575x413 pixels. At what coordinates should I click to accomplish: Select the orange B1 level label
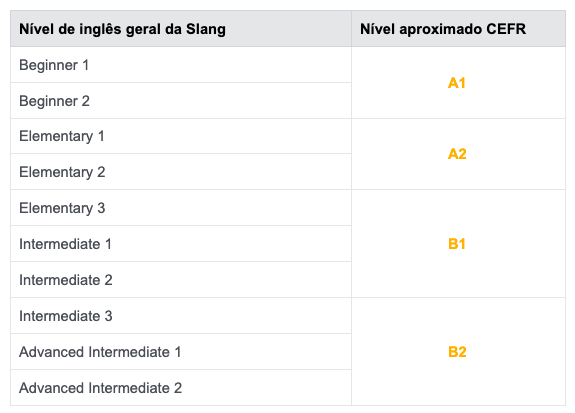coord(457,244)
